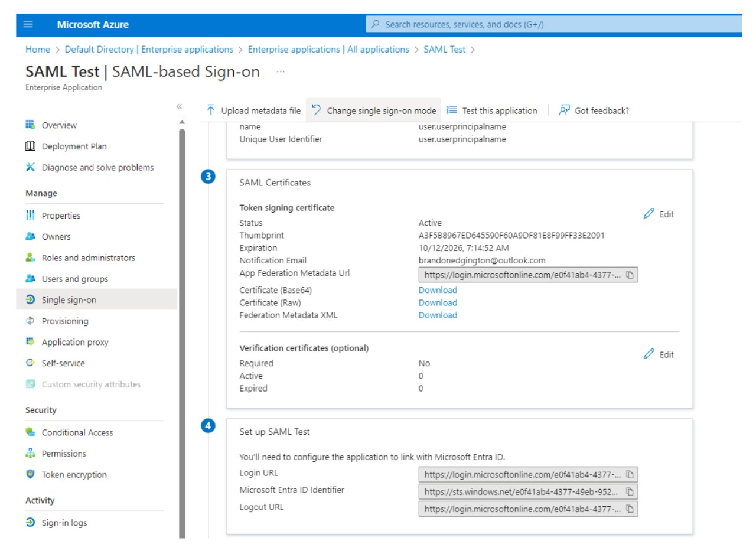Copy the Login URL to clipboard
Viewport: 756px width, 554px height.
(x=630, y=474)
